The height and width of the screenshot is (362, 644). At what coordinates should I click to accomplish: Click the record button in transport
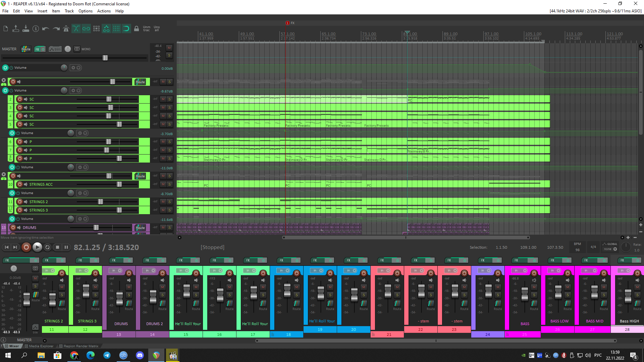[26, 247]
